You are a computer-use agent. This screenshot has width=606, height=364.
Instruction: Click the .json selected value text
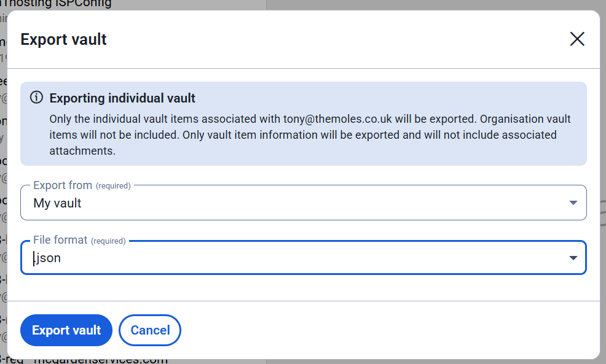click(47, 258)
